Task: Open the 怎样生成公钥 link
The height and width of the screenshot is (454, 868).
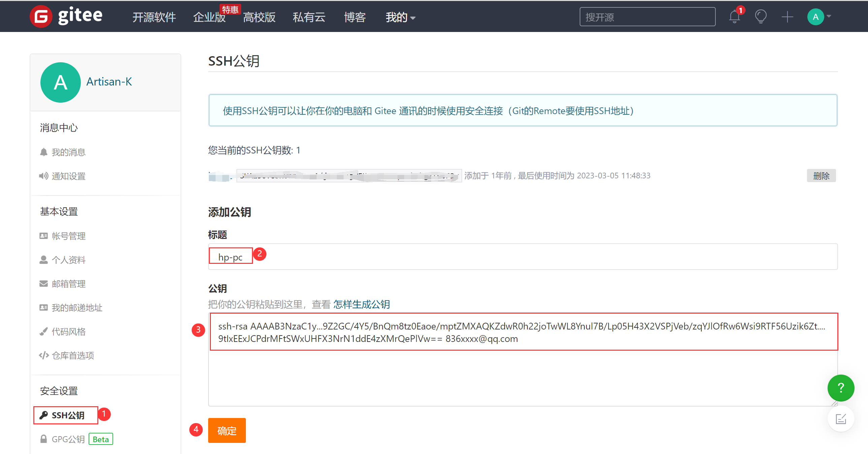Action: point(361,305)
